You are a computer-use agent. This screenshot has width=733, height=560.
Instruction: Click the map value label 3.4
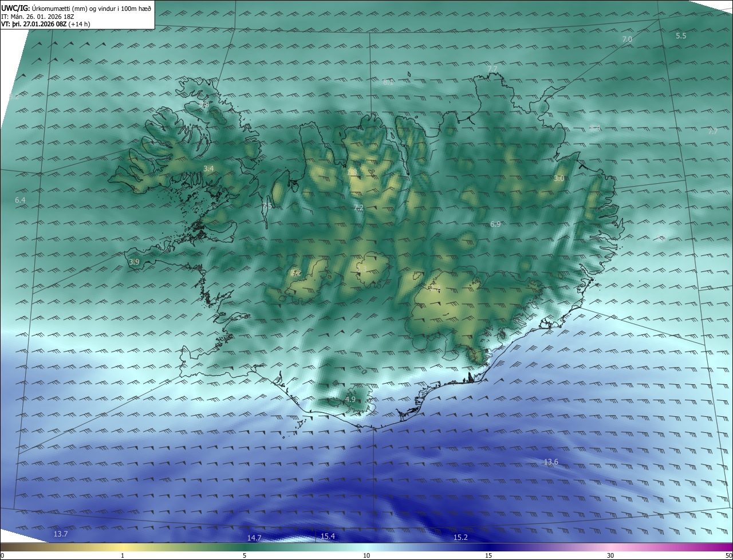click(208, 168)
